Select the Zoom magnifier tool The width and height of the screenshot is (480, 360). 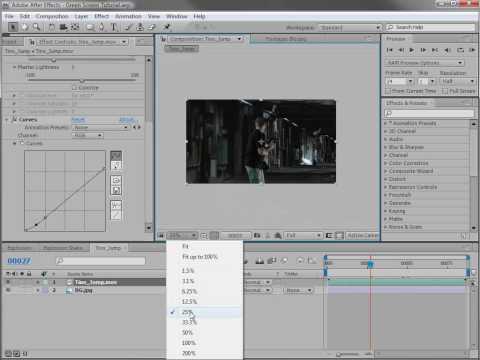pos(36,27)
